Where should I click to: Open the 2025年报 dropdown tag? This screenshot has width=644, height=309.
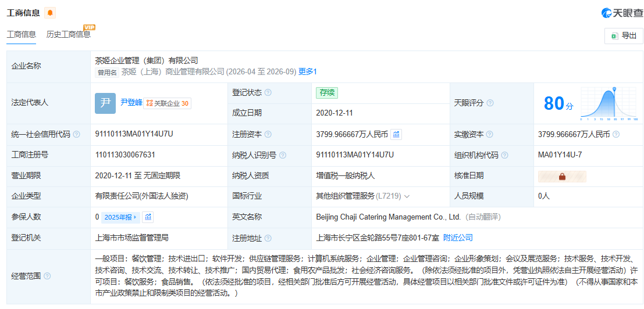point(121,217)
